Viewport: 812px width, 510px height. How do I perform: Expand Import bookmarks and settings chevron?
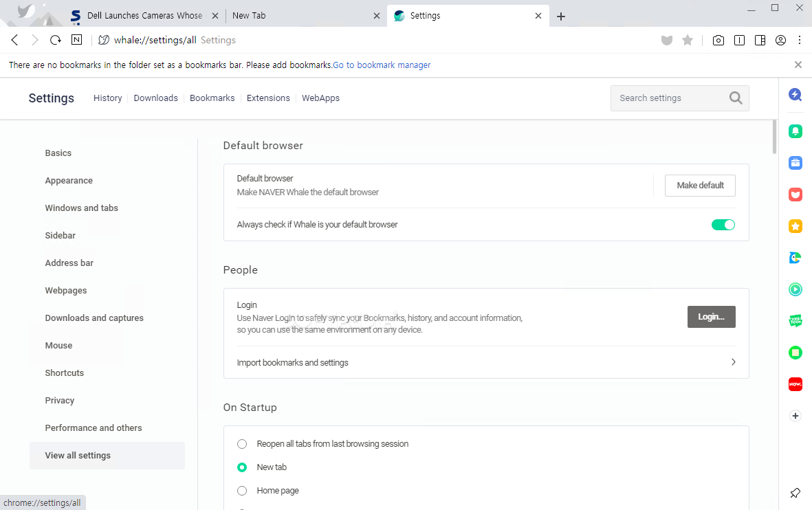click(734, 362)
